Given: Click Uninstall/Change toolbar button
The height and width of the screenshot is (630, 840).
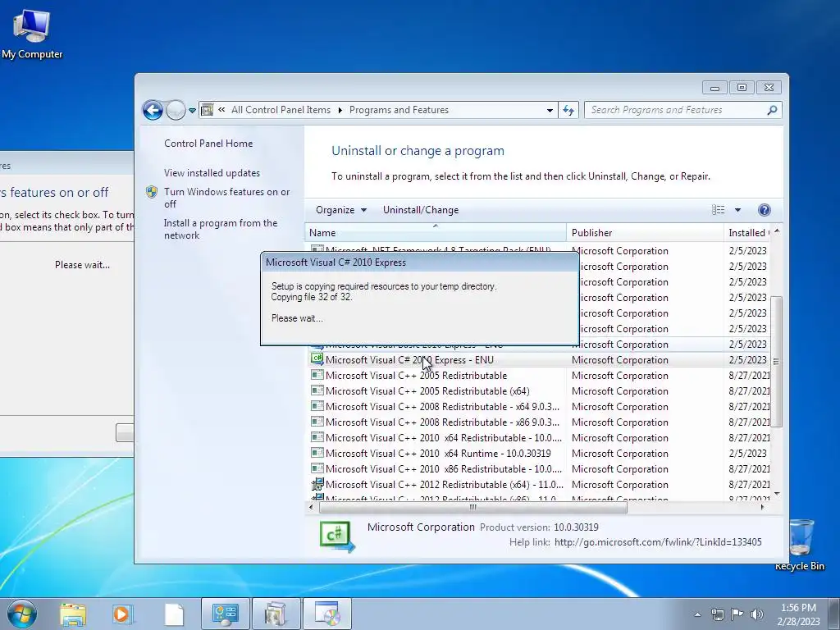Looking at the screenshot, I should click(421, 210).
